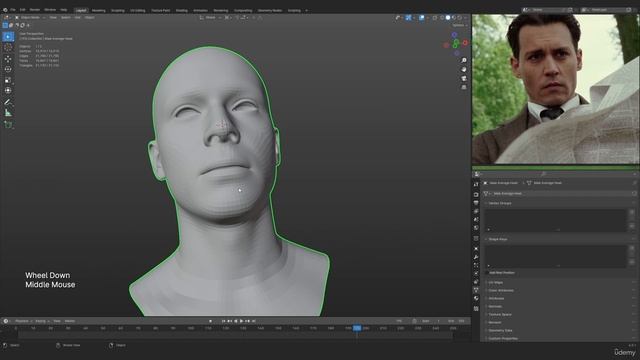Screen dimensions: 640x360
Task: Open the Modifiers wrench properties tab
Action: click(x=476, y=257)
